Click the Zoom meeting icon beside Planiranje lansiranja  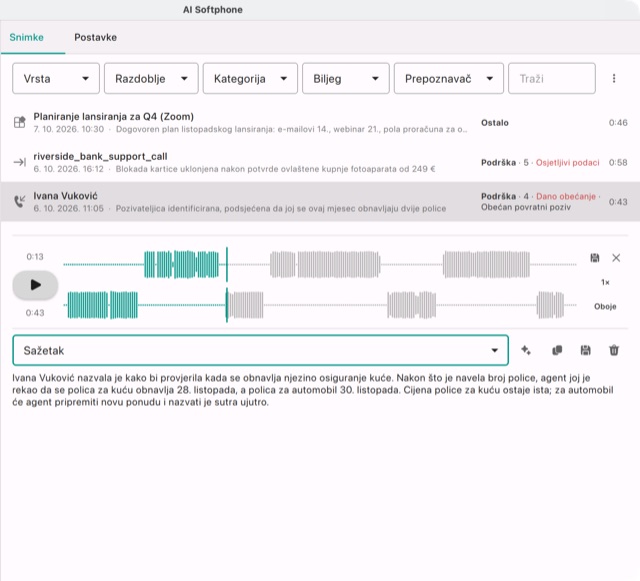[20, 122]
